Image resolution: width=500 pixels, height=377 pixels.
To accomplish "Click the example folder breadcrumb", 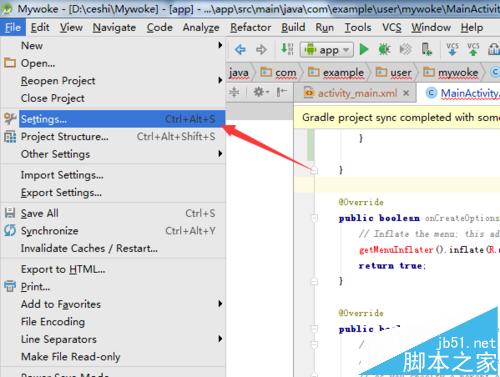I will tap(336, 72).
